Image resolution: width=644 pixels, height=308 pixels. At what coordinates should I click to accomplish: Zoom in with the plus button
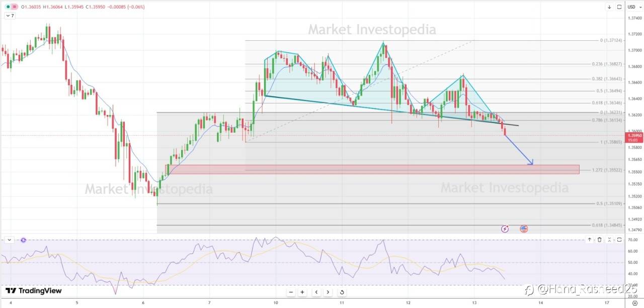pos(302,292)
